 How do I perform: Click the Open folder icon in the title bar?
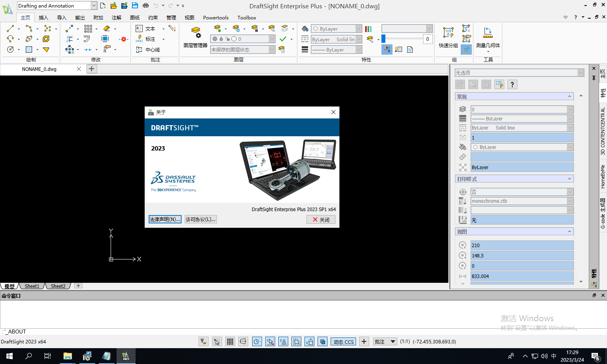coord(113,6)
